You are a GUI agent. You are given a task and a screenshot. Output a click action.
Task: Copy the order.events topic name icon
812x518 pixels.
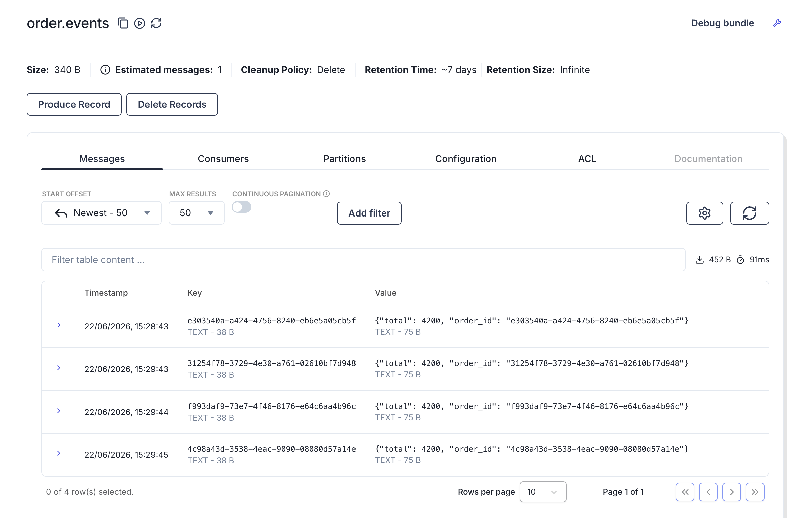click(123, 23)
